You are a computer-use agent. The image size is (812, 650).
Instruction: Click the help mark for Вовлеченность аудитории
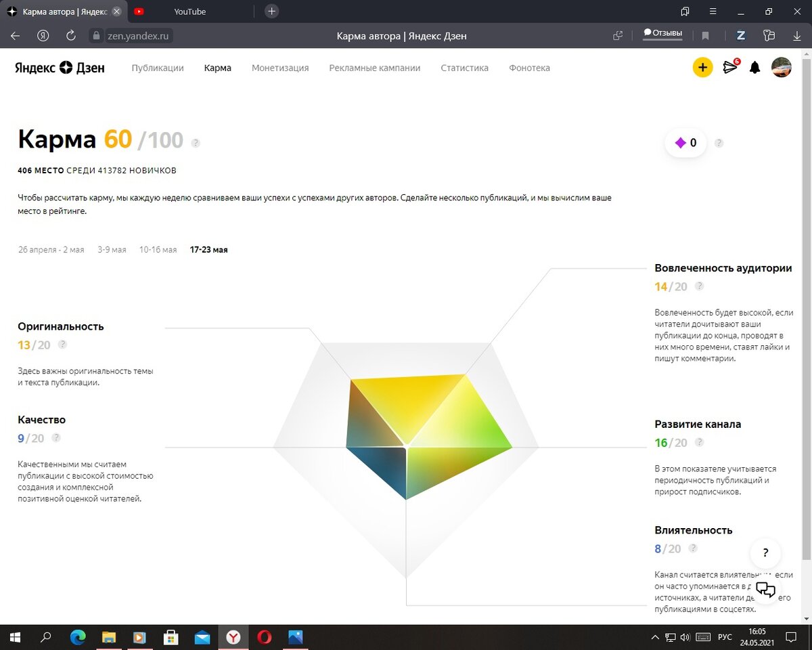tap(699, 286)
